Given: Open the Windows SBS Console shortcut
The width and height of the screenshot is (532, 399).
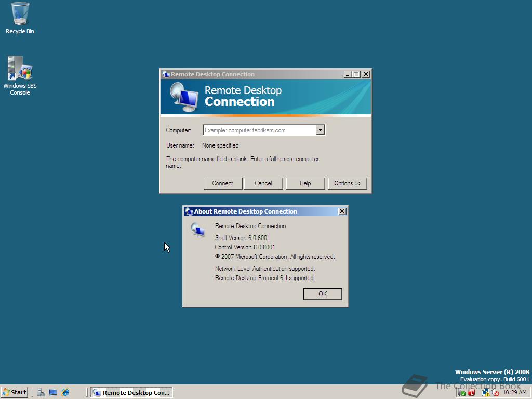Looking at the screenshot, I should 20,75.
